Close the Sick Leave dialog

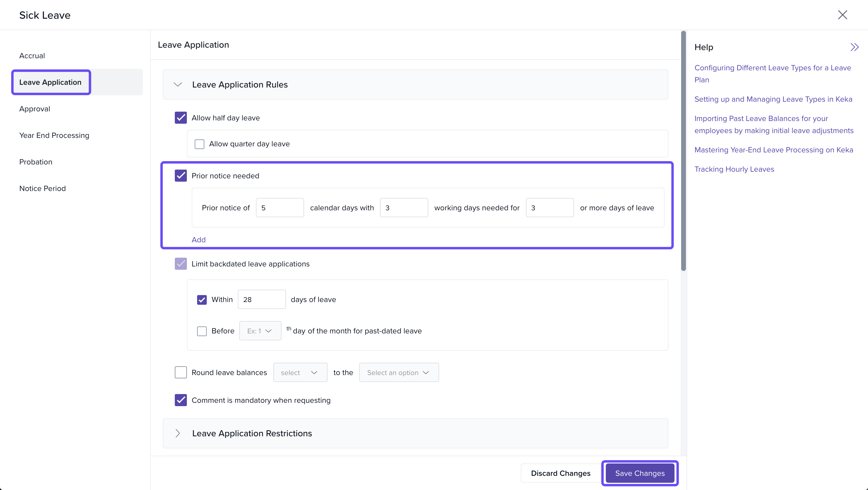(x=842, y=15)
